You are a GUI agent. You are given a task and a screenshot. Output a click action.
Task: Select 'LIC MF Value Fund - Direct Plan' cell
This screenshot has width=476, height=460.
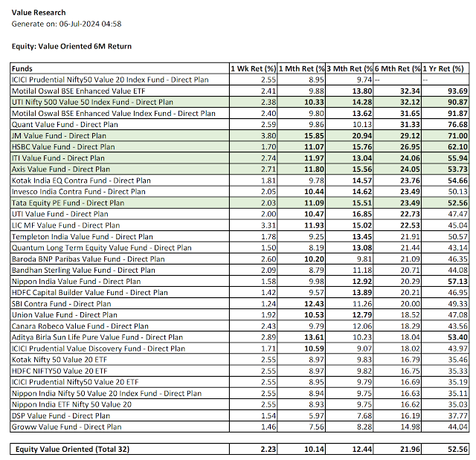pos(120,225)
